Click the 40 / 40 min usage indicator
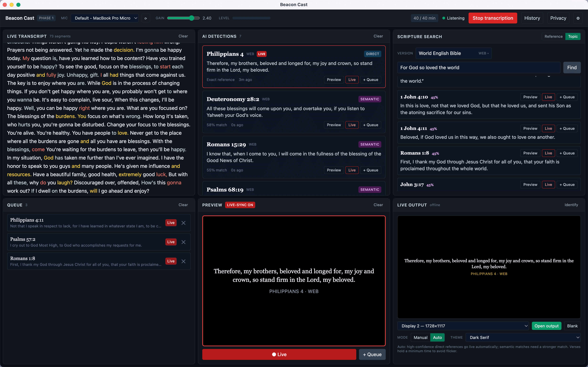 [x=424, y=18]
